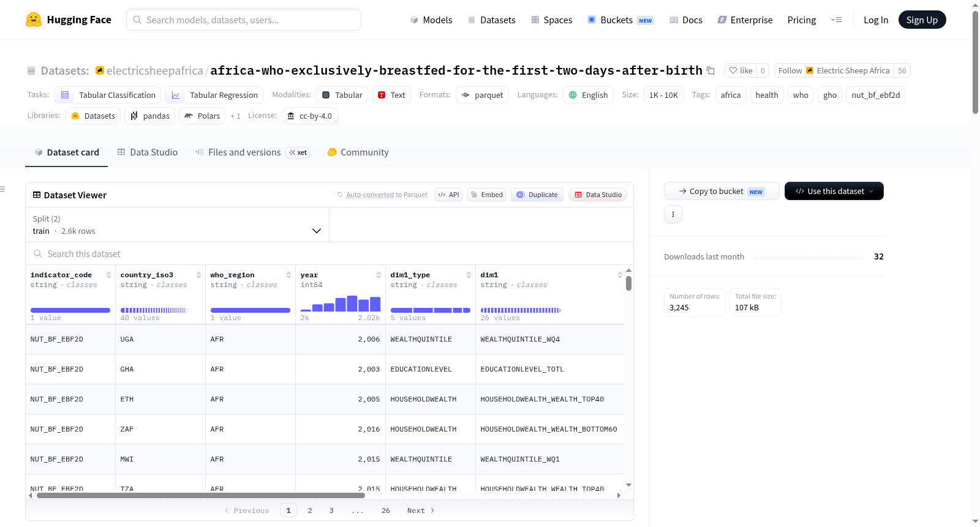The image size is (980, 527).
Task: Sort by the indicator_code column arrows
Action: [108, 275]
